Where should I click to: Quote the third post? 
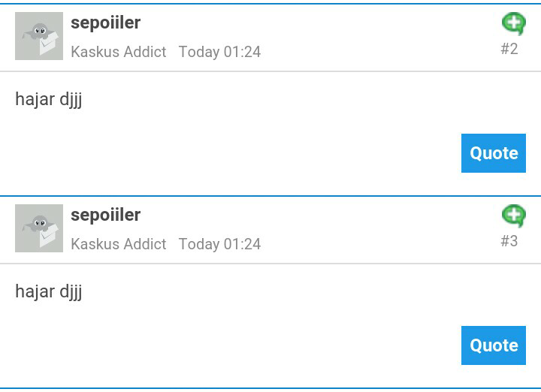click(x=494, y=345)
